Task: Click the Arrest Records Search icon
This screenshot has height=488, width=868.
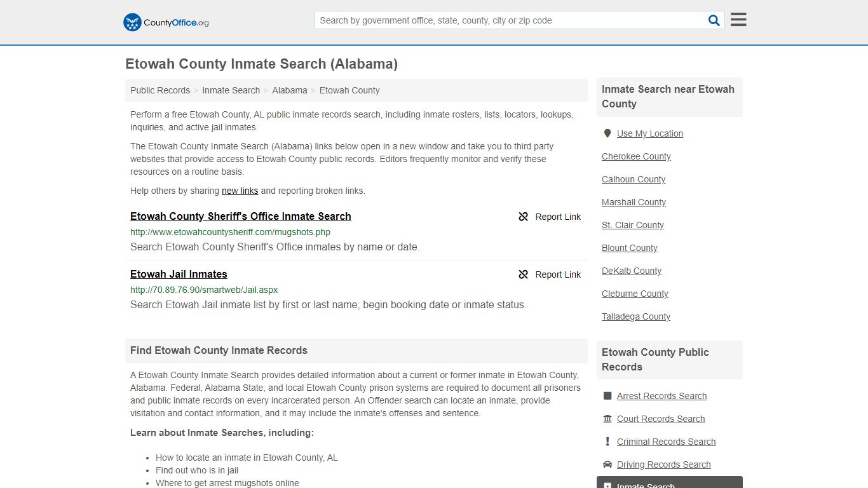Action: [607, 396]
